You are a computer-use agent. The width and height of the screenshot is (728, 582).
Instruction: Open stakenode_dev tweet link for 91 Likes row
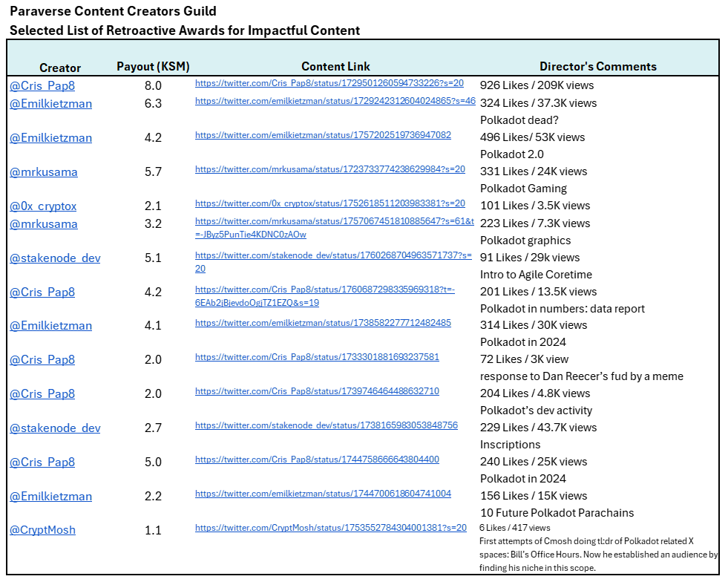(x=333, y=262)
